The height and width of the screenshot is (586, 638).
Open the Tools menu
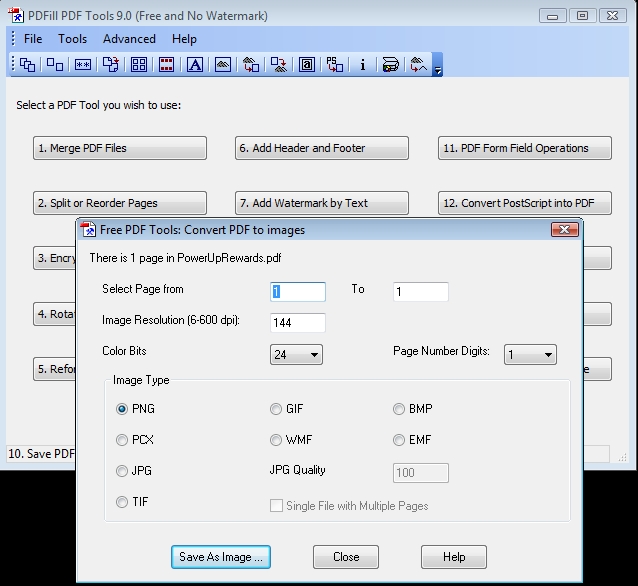click(x=72, y=39)
